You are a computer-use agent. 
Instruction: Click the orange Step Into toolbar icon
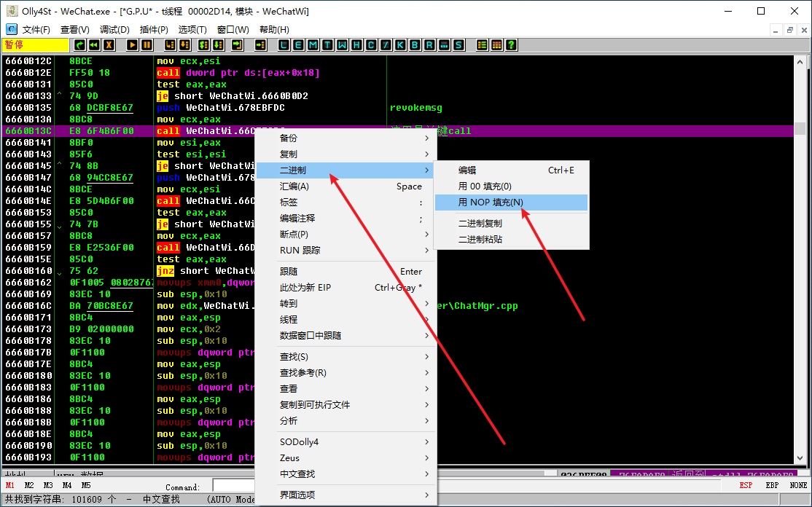click(x=171, y=45)
